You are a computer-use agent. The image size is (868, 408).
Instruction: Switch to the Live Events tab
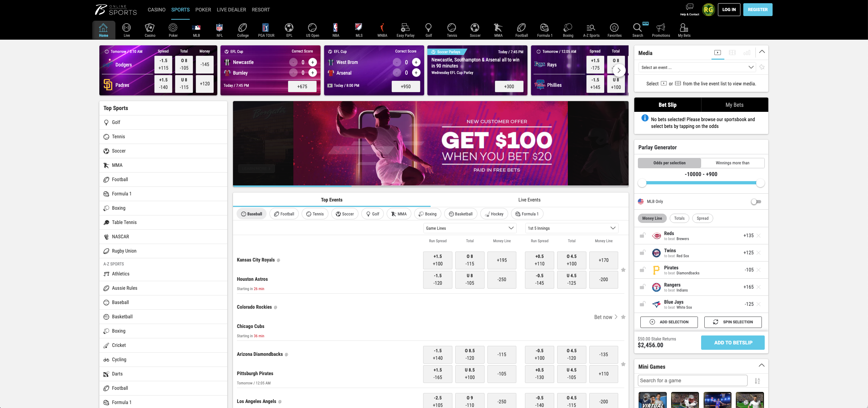coord(529,200)
